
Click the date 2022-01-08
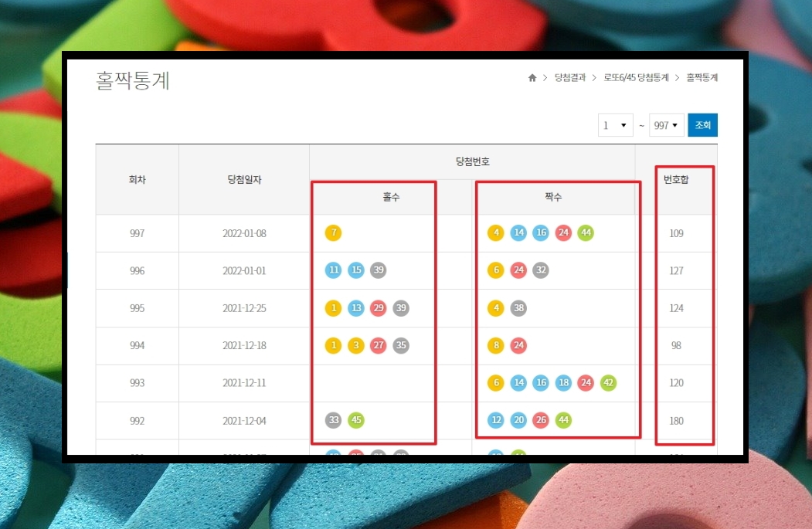click(x=244, y=233)
